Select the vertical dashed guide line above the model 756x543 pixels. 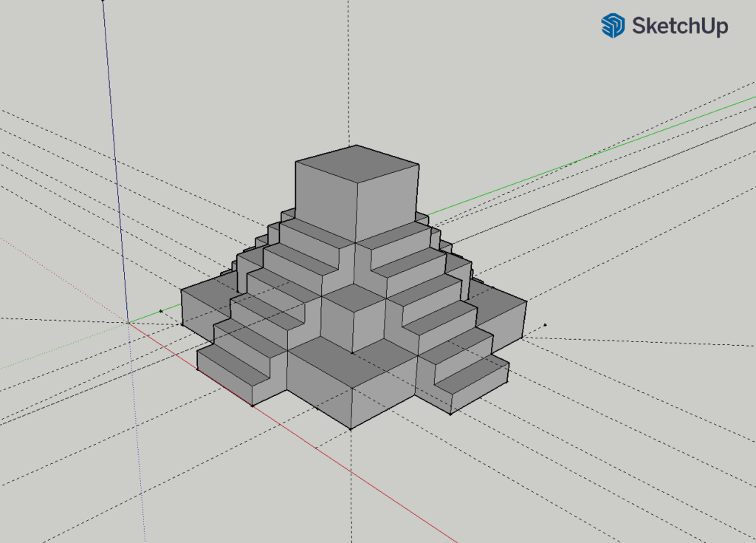click(348, 74)
